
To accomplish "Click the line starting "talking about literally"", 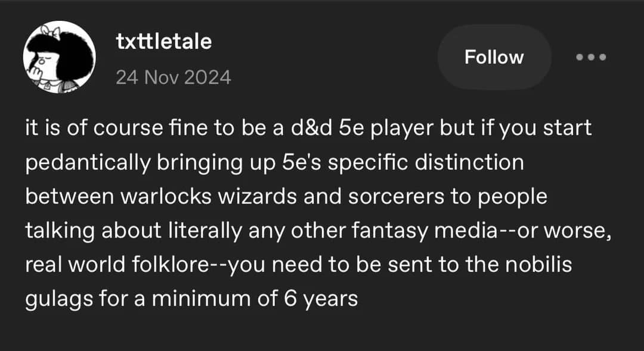I will click(x=319, y=231).
